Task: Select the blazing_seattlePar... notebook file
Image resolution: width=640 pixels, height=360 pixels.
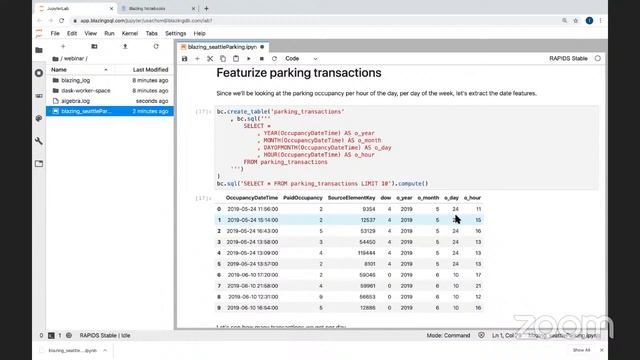Action: (x=110, y=111)
